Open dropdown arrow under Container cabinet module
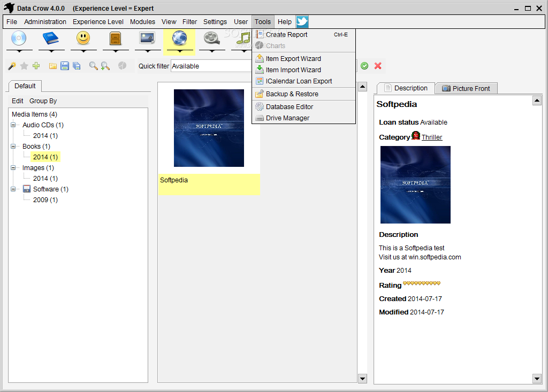 pos(116,51)
